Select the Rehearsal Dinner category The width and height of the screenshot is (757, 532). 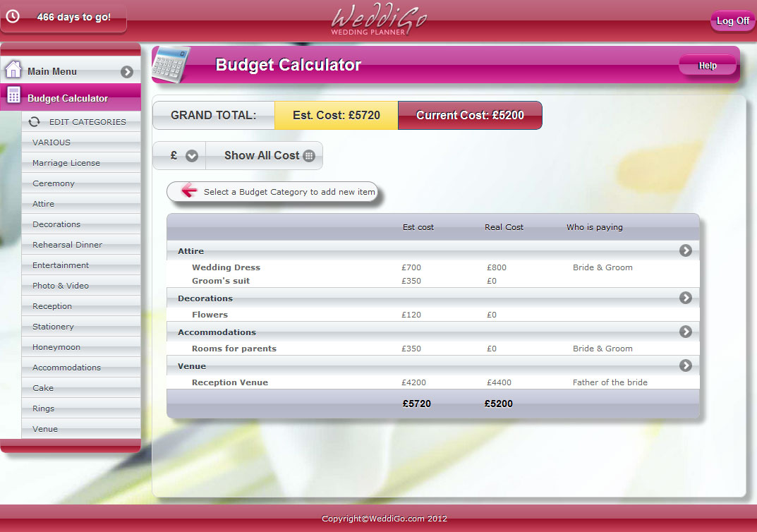coord(81,245)
